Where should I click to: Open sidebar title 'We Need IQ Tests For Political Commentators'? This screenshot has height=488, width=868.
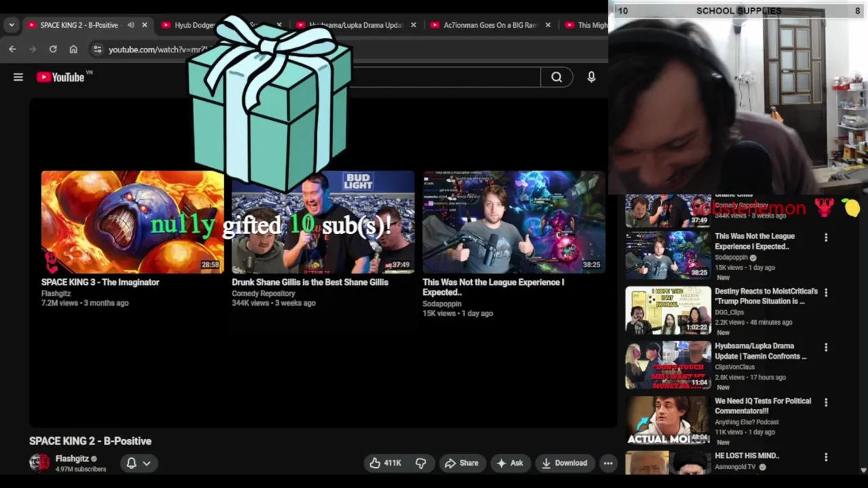pos(763,406)
